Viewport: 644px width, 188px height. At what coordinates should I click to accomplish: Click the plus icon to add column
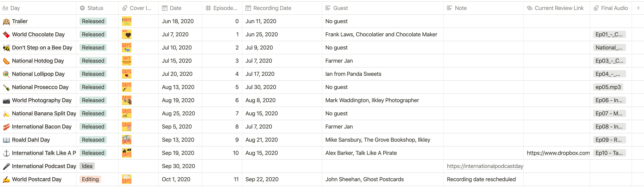pyautogui.click(x=638, y=8)
